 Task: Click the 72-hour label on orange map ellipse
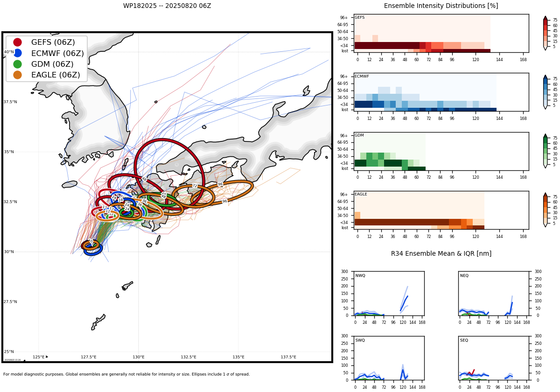[x=195, y=186]
